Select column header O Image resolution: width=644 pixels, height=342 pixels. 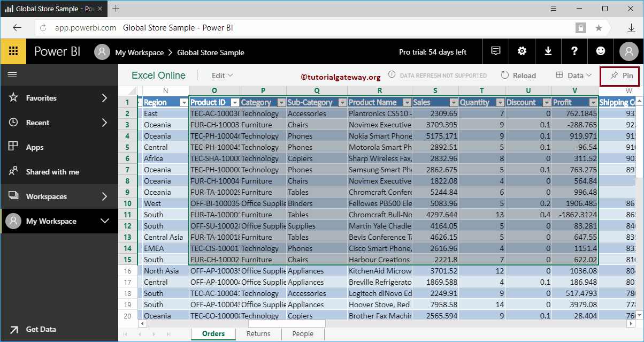214,91
